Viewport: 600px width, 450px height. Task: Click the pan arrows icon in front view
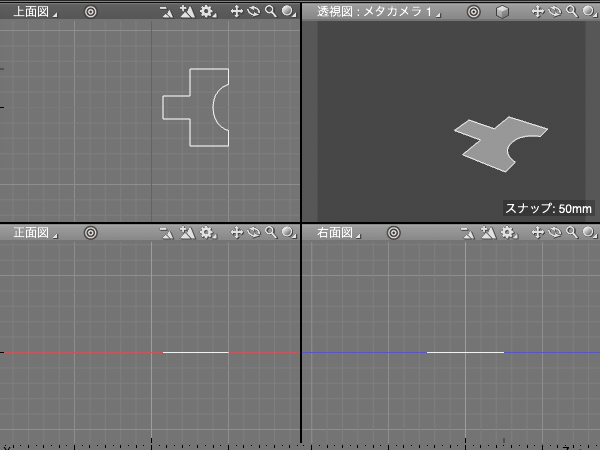click(x=237, y=232)
